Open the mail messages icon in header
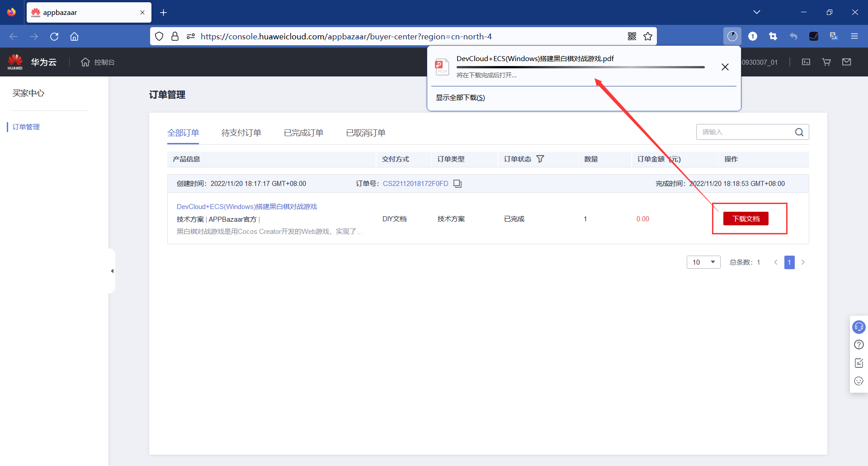The image size is (868, 466). tap(847, 62)
